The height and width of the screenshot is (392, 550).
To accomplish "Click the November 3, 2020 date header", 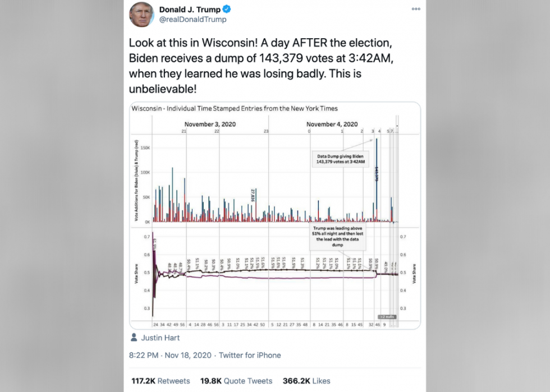I will pyautogui.click(x=210, y=124).
